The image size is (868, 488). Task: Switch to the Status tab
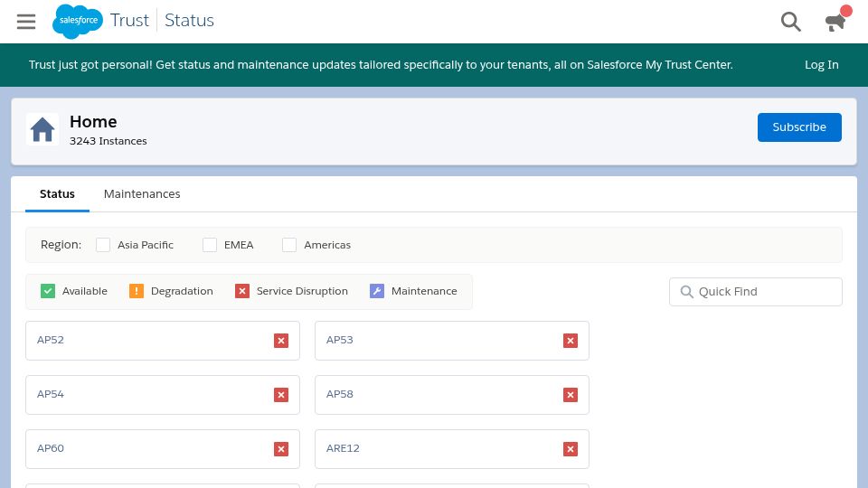[57, 194]
